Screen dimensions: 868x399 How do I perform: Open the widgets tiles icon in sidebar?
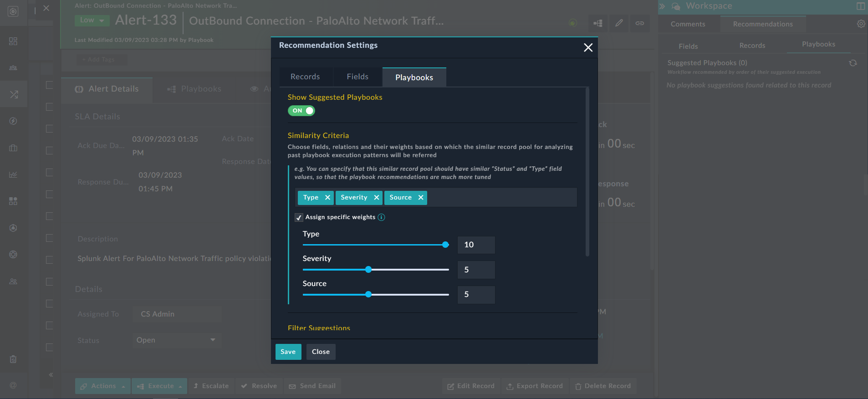13,201
